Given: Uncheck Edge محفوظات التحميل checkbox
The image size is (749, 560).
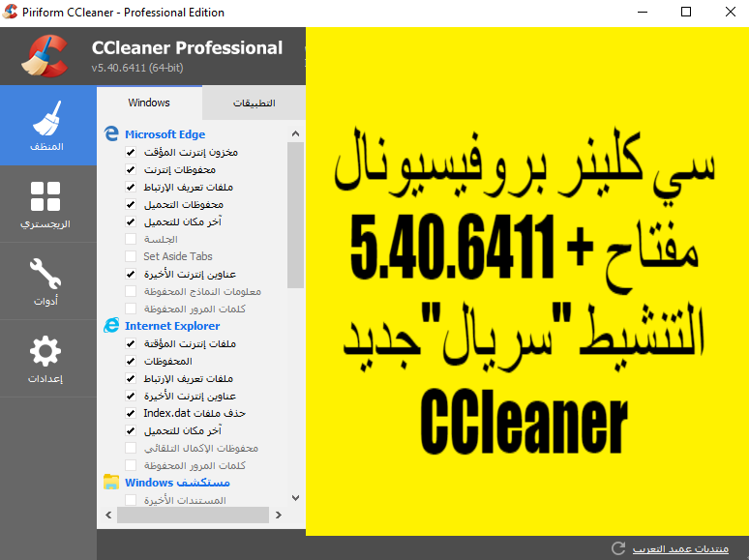Looking at the screenshot, I should (131, 204).
